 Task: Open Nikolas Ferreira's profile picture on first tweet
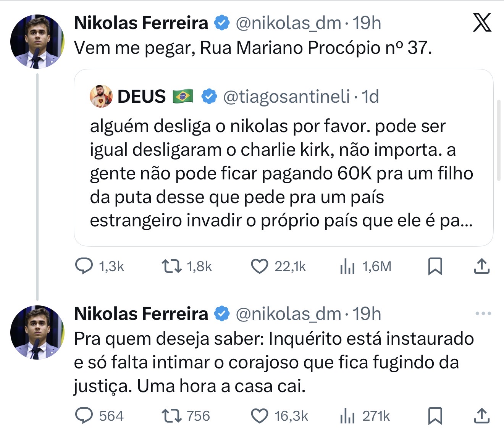[37, 41]
